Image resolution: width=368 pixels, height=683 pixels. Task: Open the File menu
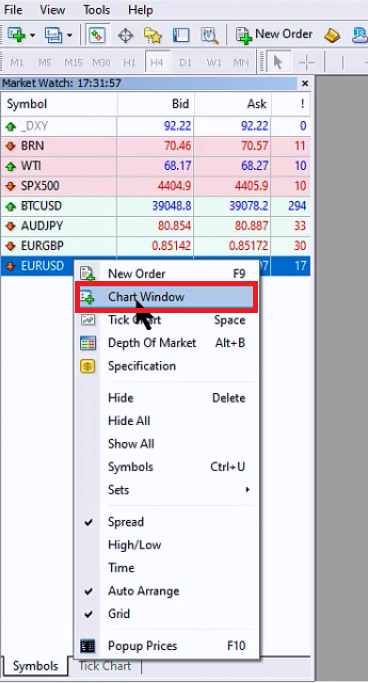pos(13,9)
